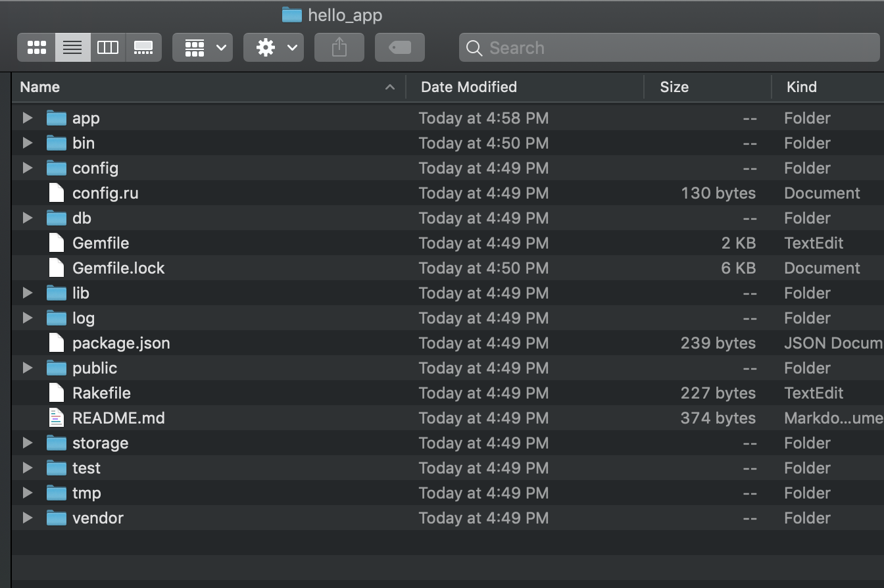Expand the app folder disclosure triangle

(x=28, y=118)
